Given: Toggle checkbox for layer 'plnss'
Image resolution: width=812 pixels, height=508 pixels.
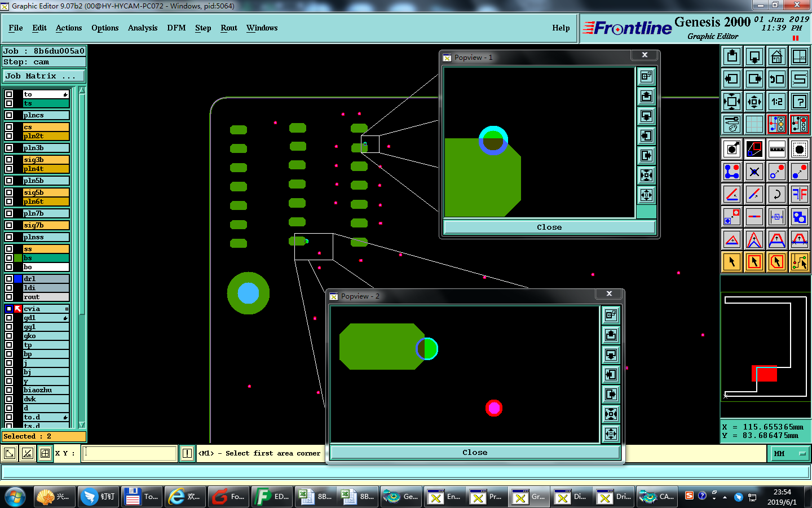Looking at the screenshot, I should pyautogui.click(x=9, y=237).
